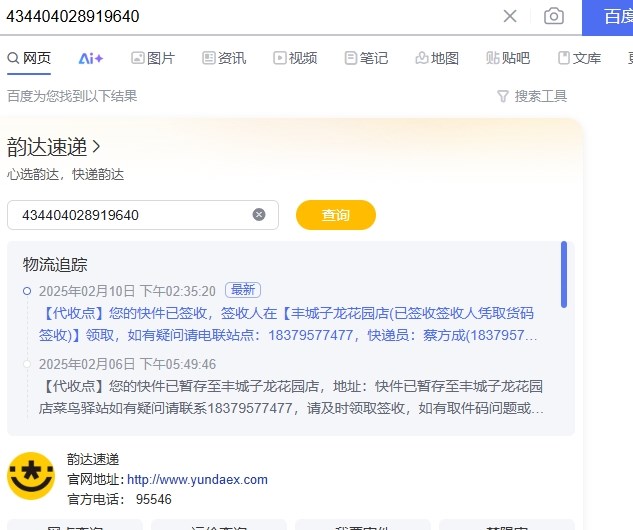This screenshot has height=530, width=633.
Task: Click the Yunda yellow smiley logo
Action: click(x=31, y=476)
